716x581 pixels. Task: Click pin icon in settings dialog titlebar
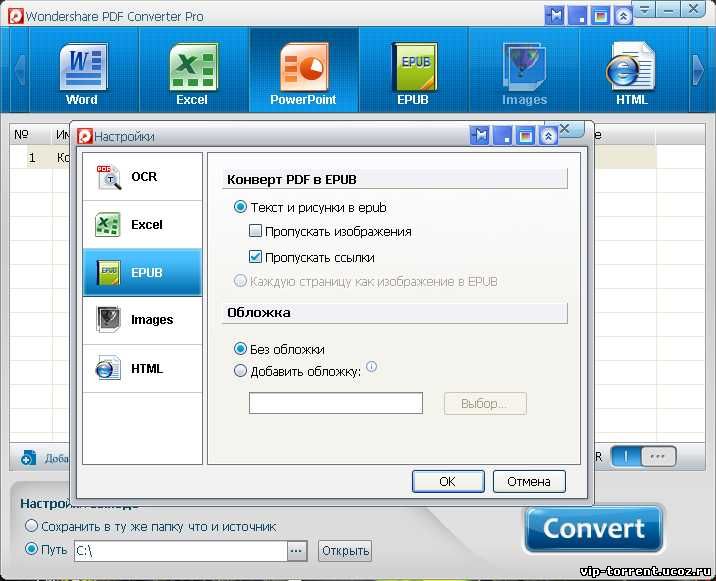480,136
